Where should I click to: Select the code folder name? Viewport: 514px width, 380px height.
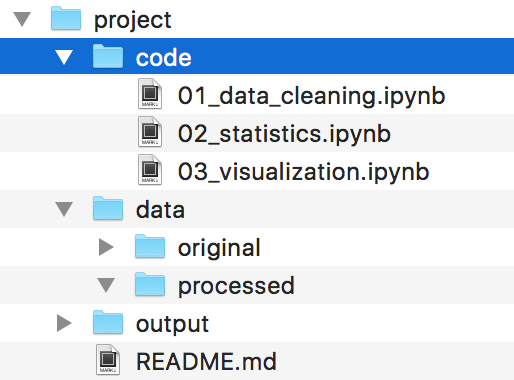coord(164,58)
